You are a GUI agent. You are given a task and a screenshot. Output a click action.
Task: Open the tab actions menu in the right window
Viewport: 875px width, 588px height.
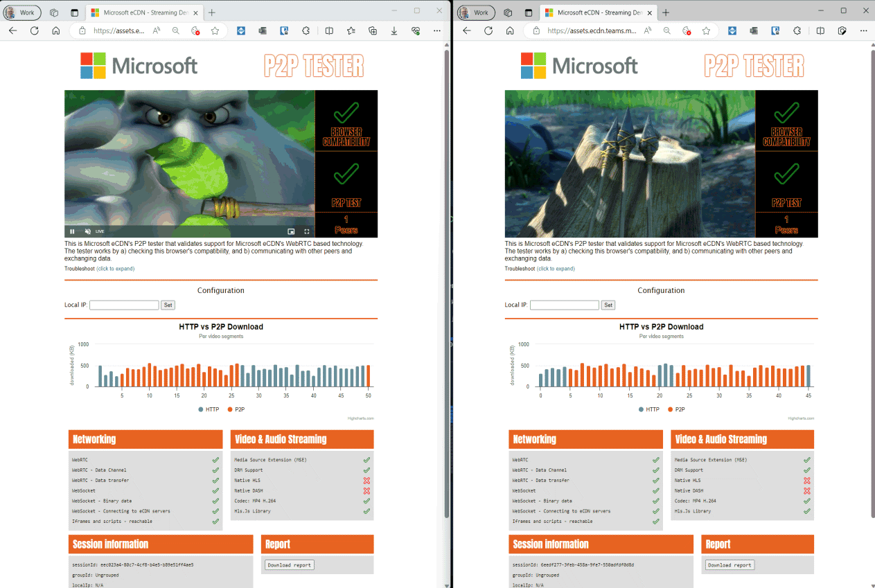[x=529, y=12]
